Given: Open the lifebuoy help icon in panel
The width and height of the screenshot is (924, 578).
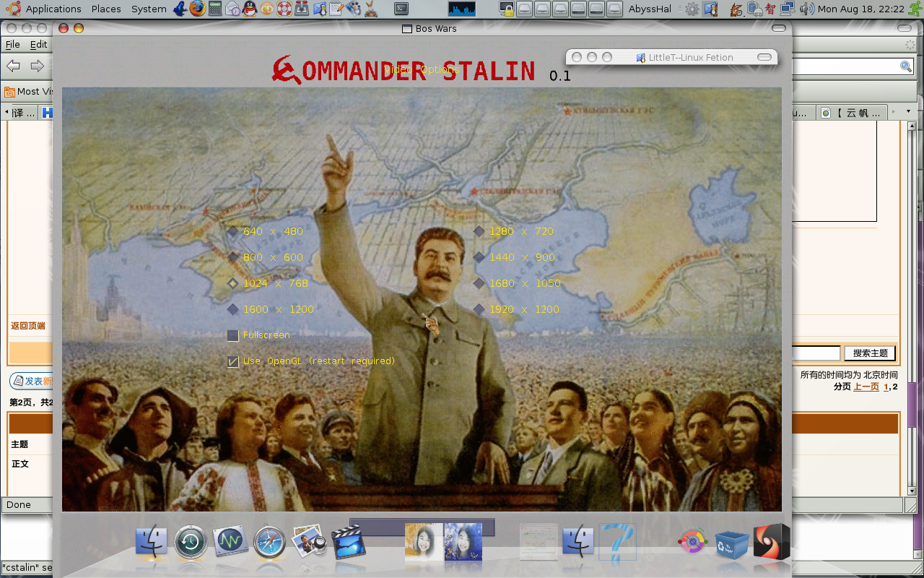Looking at the screenshot, I should coord(284,9).
